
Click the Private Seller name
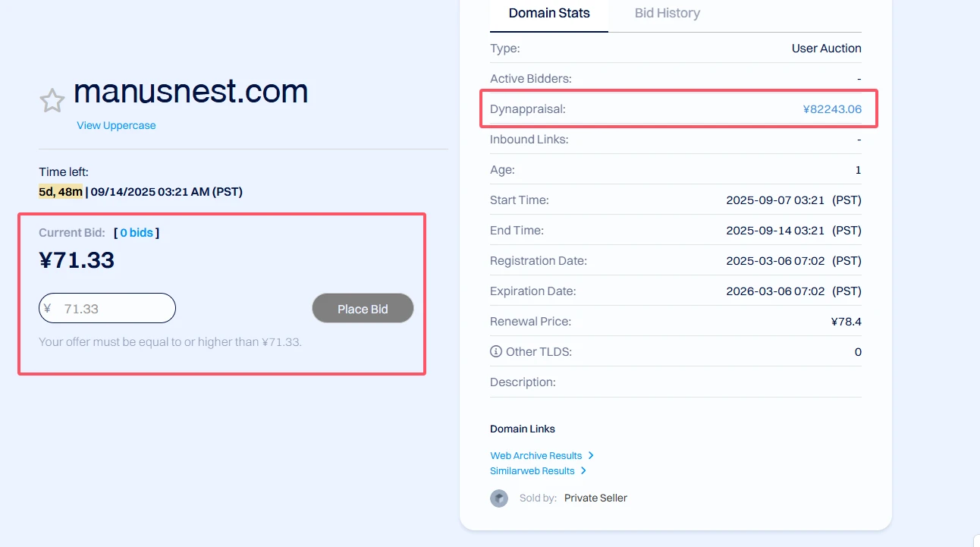pyautogui.click(x=595, y=498)
